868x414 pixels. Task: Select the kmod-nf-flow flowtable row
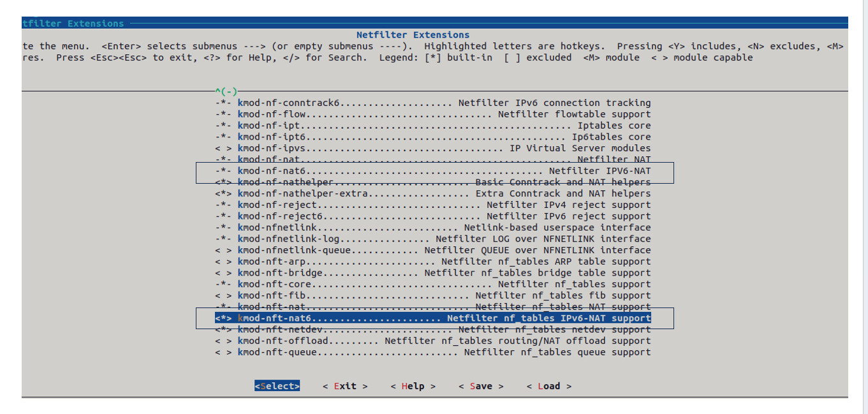point(432,115)
